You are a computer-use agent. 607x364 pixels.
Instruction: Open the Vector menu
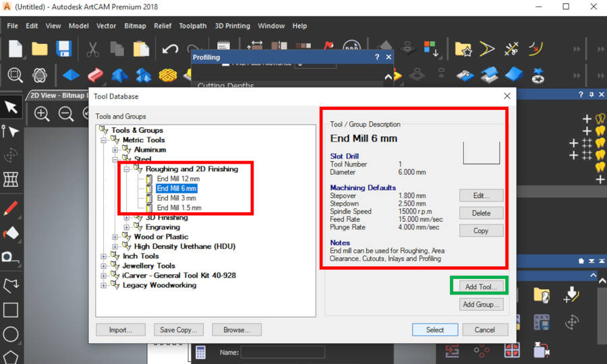(x=106, y=26)
